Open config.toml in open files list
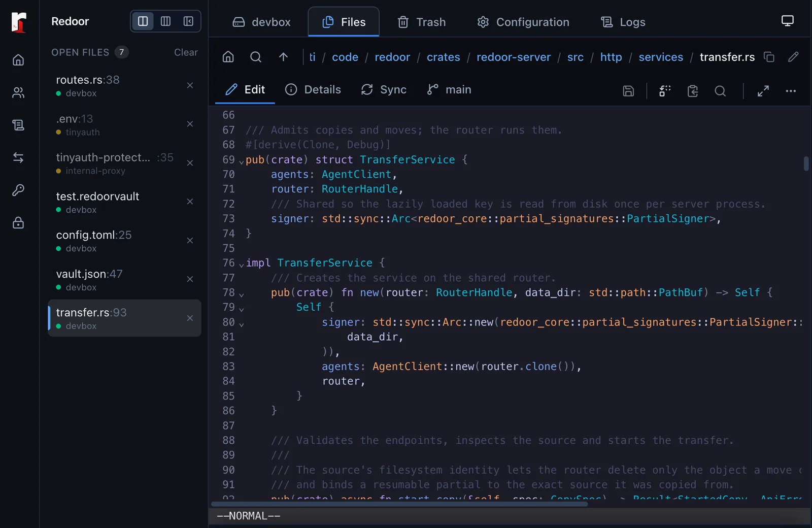Image resolution: width=812 pixels, height=528 pixels. (124, 241)
